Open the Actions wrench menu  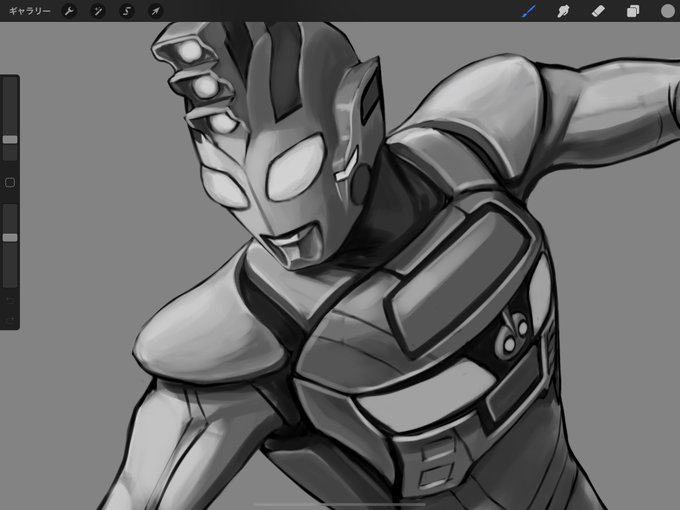(x=69, y=11)
